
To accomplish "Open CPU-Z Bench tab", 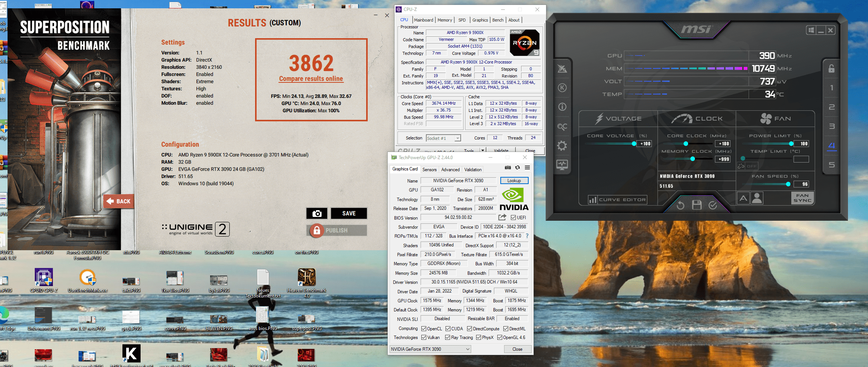I will point(498,20).
